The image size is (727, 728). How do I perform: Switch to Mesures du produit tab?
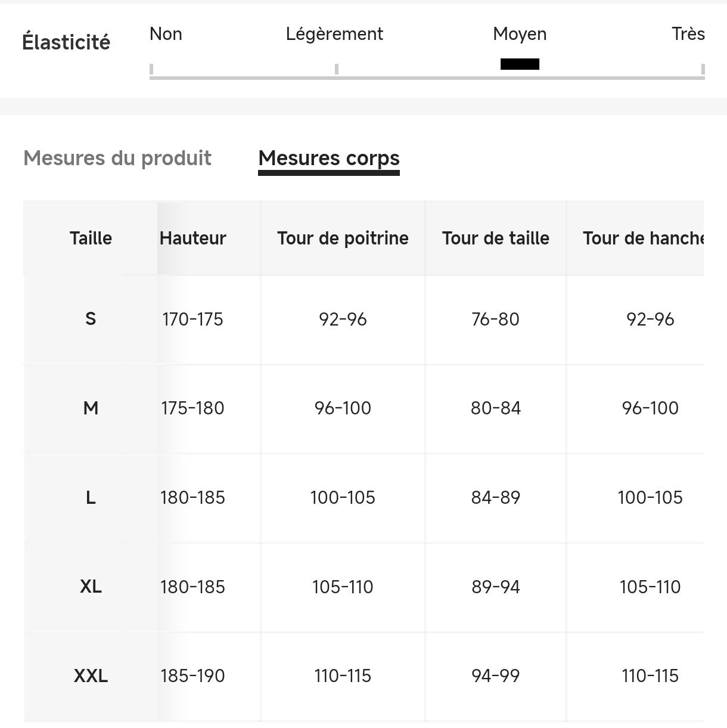pyautogui.click(x=117, y=158)
